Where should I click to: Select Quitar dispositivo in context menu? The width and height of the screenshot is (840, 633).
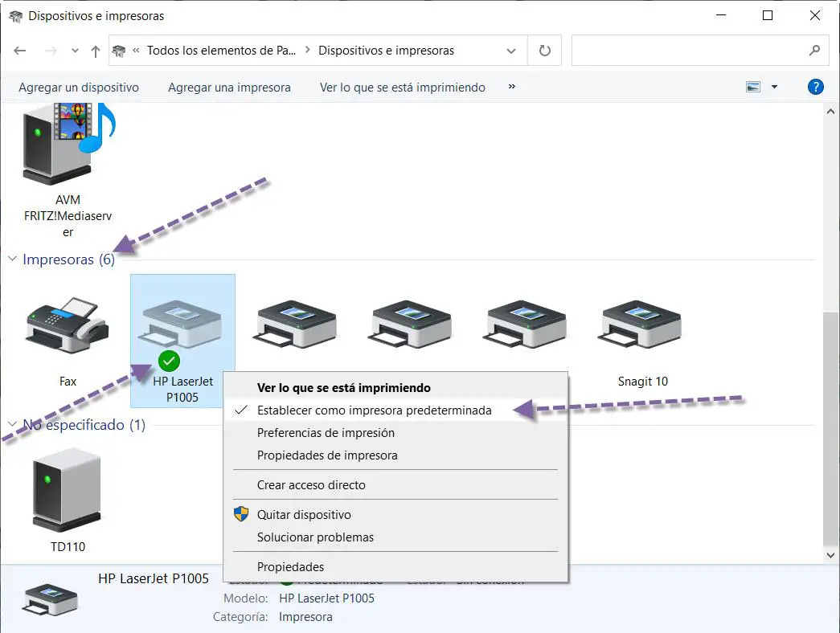(304, 515)
